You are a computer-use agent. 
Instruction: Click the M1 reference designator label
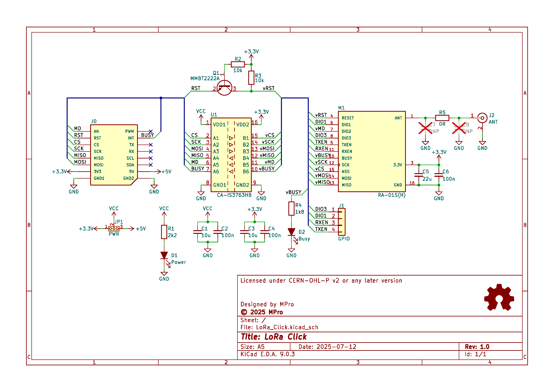pos(341,108)
